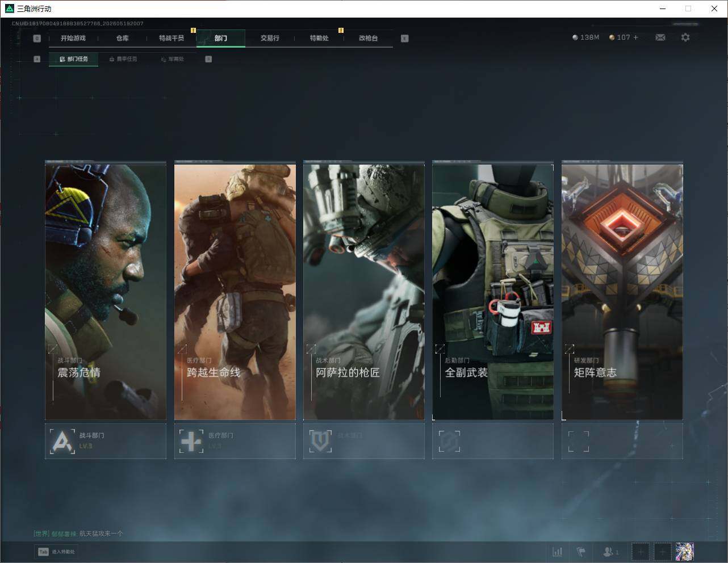The height and width of the screenshot is (563, 728).
Task: Click the Q key hint left of tabs
Action: (x=37, y=39)
